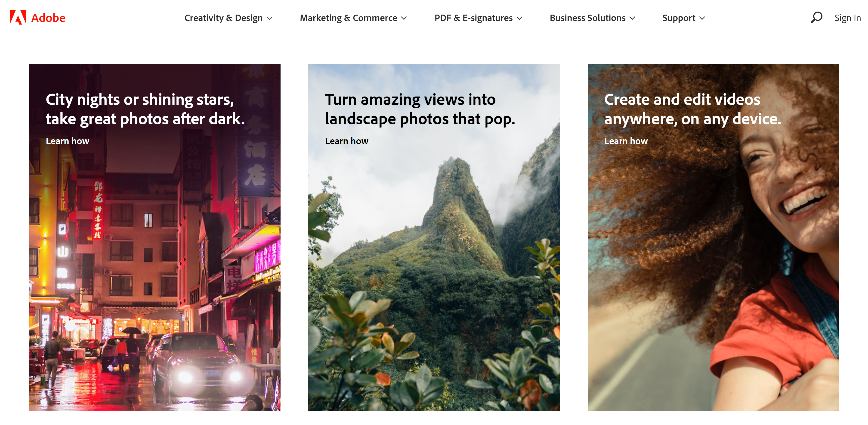Click Learn how on video editing card
868x425 pixels.
click(626, 141)
